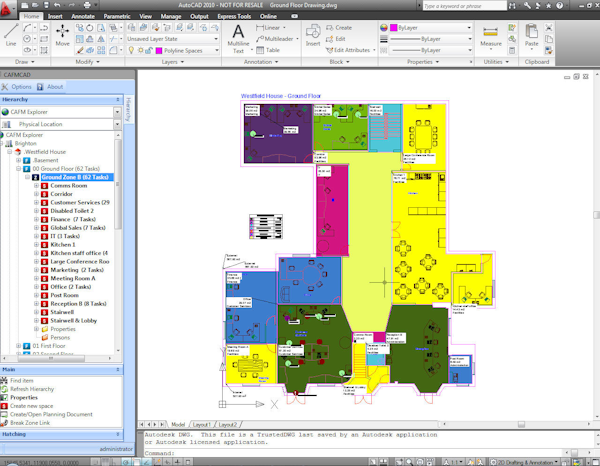Open the Multiline Text tool

(x=238, y=38)
